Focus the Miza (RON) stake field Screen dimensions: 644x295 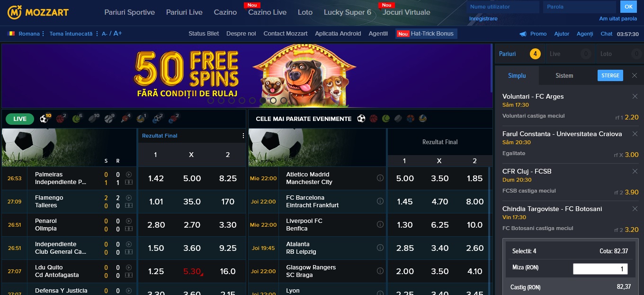click(600, 269)
